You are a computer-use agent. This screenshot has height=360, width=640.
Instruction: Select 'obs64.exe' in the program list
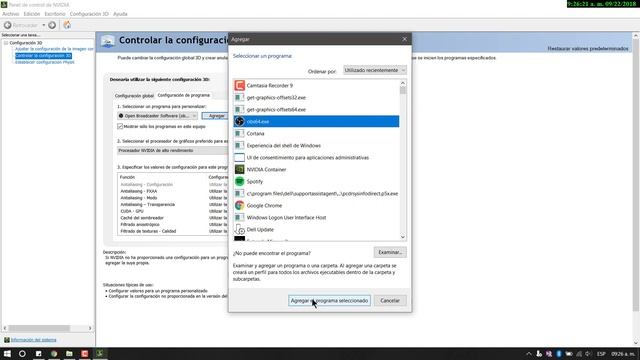tap(316, 121)
